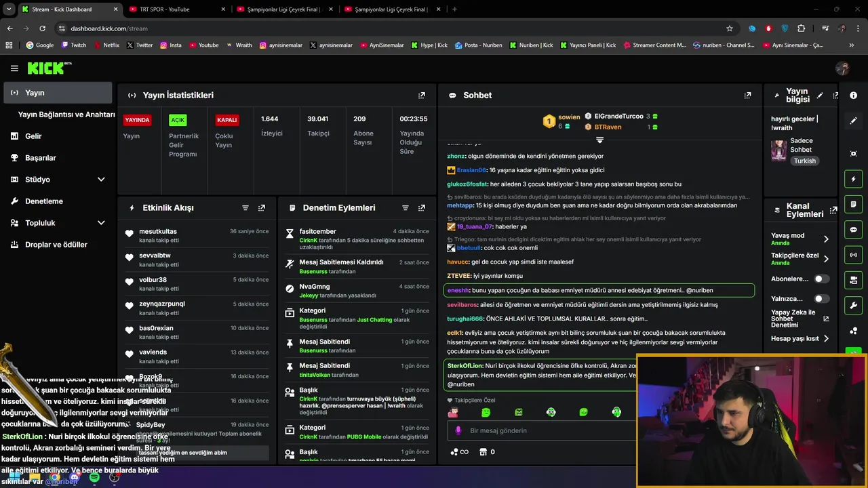Click the NvaGmng ban entry
This screenshot has height=488, width=868.
coord(357,291)
